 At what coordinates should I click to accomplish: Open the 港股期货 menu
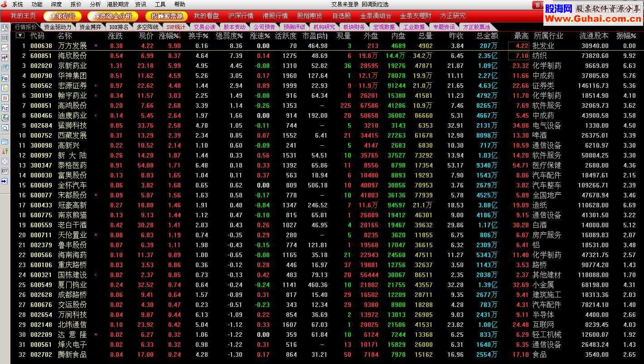coord(118,5)
